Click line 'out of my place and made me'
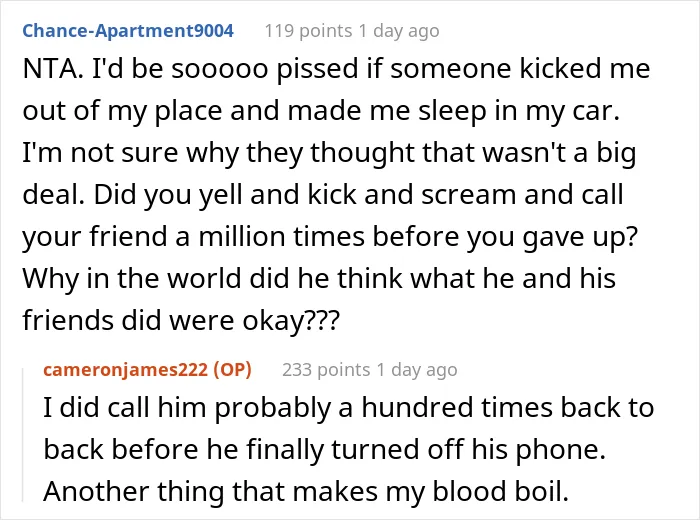This screenshot has width=700, height=520. click(x=321, y=111)
